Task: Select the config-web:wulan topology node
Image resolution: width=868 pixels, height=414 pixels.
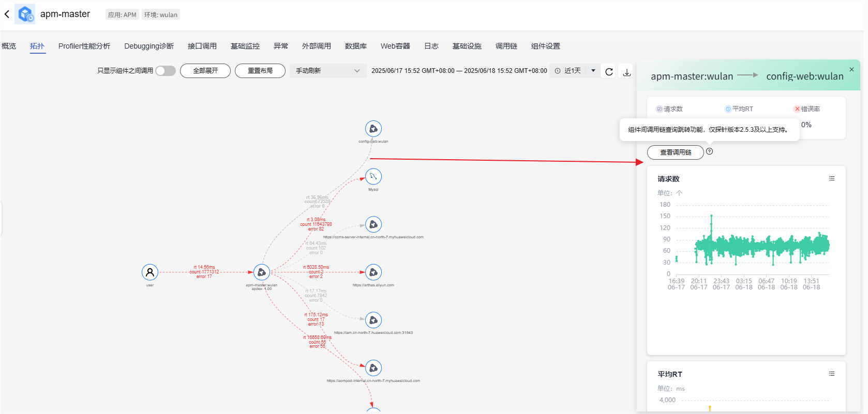Action: tap(373, 129)
